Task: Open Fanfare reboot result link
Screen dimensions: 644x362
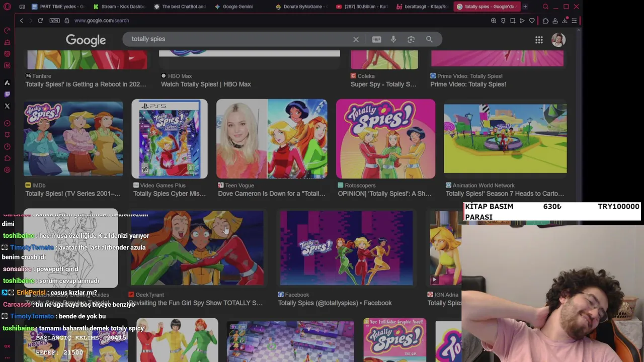Action: (86, 84)
